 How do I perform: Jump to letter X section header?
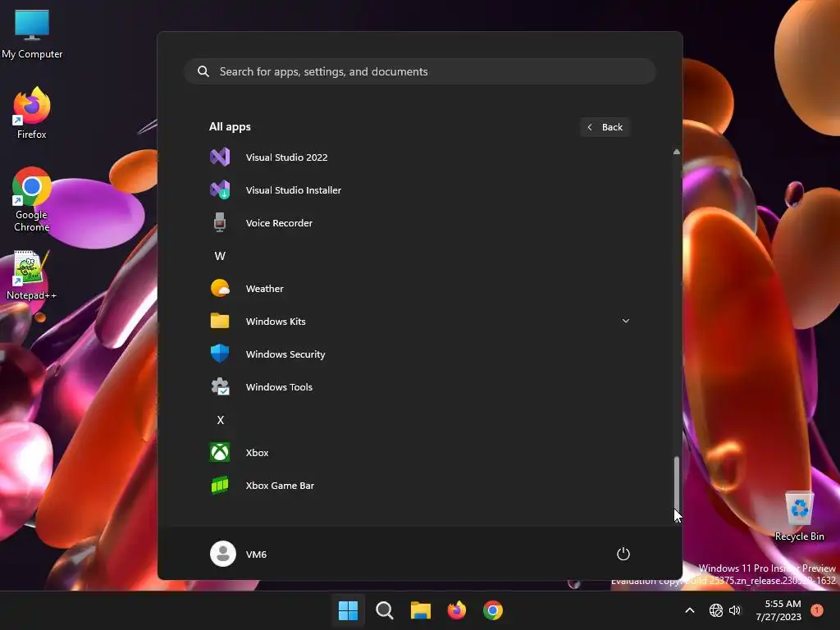(220, 419)
